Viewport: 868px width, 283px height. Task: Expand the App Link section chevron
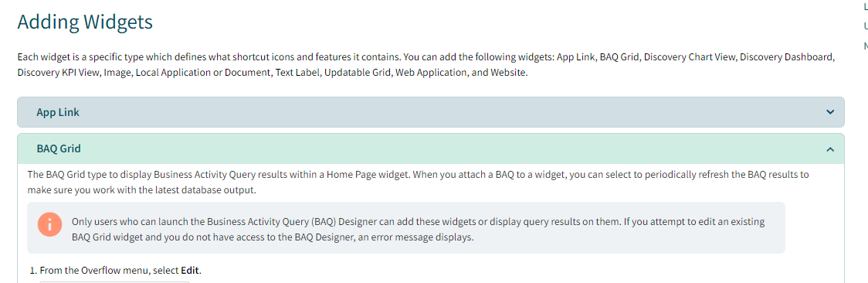tap(830, 112)
